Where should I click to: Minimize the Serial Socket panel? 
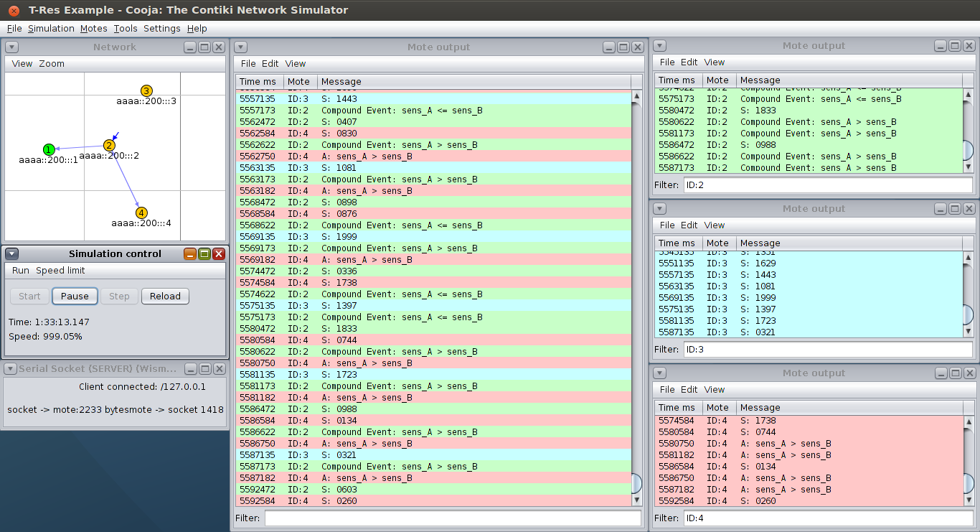[190, 368]
